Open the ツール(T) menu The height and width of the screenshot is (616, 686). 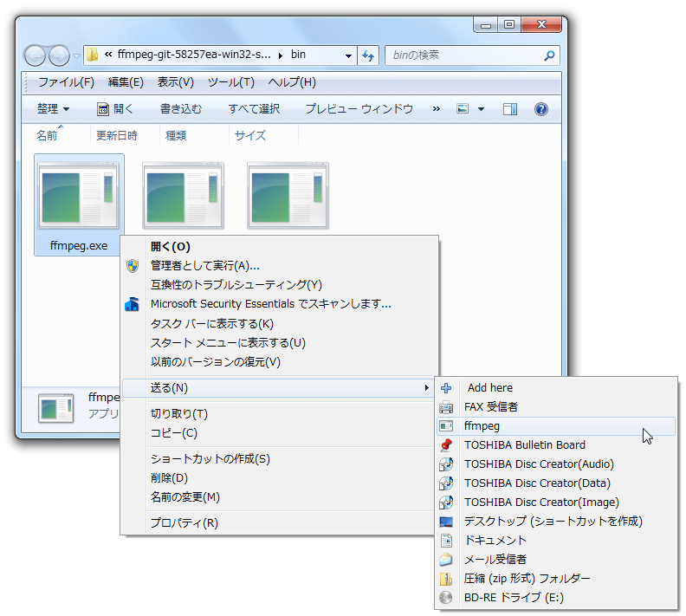(x=231, y=82)
